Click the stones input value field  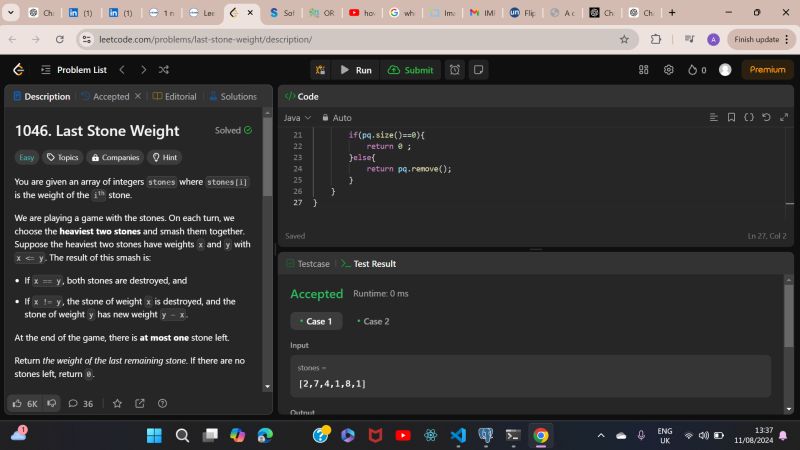[x=530, y=376]
